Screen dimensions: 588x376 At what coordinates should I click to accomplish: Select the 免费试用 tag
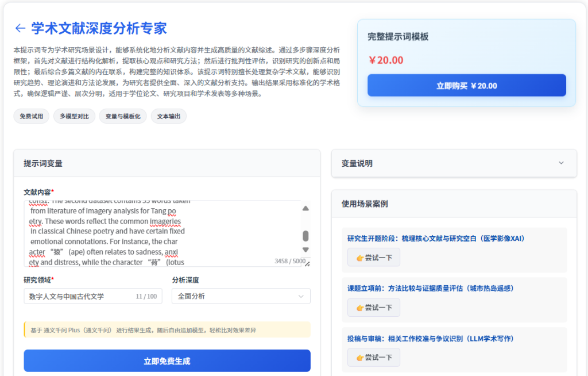click(31, 117)
